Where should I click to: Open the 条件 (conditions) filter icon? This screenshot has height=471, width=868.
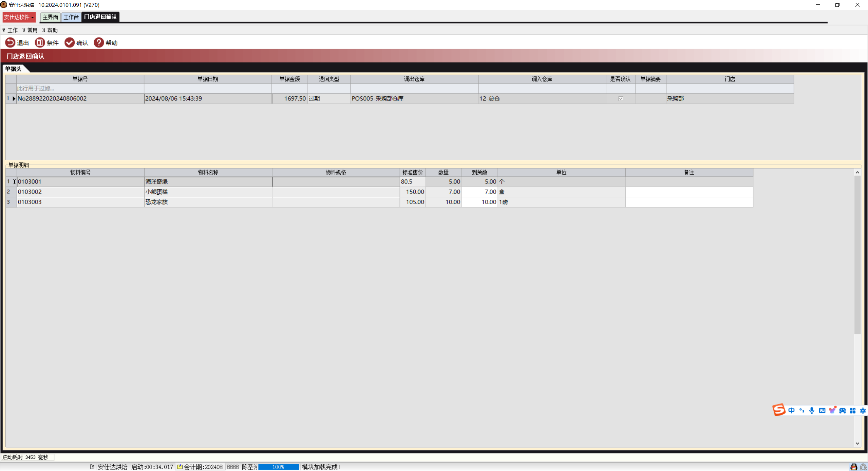point(40,43)
